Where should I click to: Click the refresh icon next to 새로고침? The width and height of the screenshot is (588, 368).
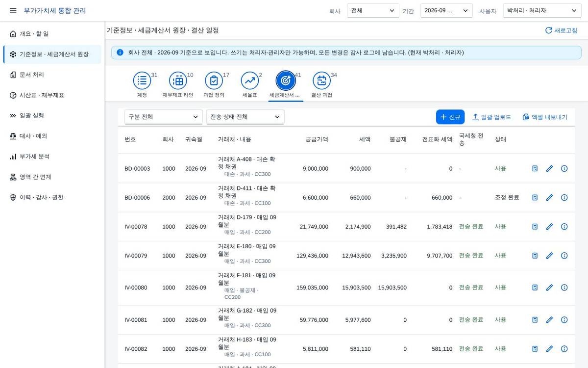pyautogui.click(x=549, y=30)
